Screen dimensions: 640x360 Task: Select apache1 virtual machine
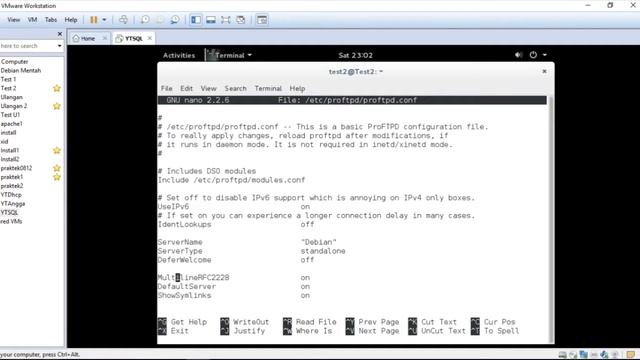click(12, 124)
